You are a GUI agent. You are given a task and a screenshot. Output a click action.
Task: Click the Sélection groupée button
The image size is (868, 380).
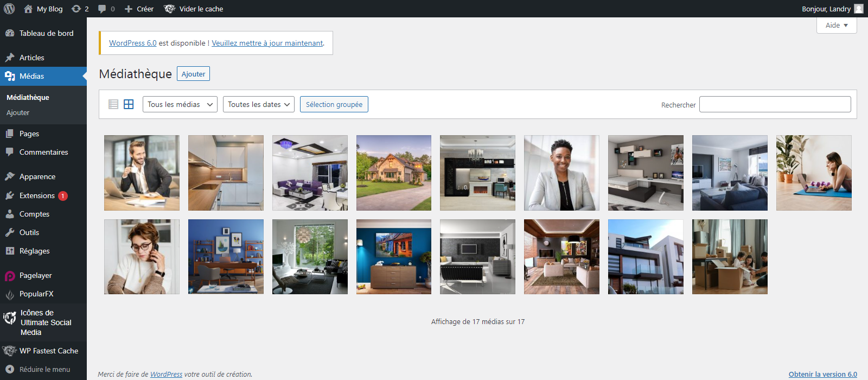pyautogui.click(x=334, y=104)
